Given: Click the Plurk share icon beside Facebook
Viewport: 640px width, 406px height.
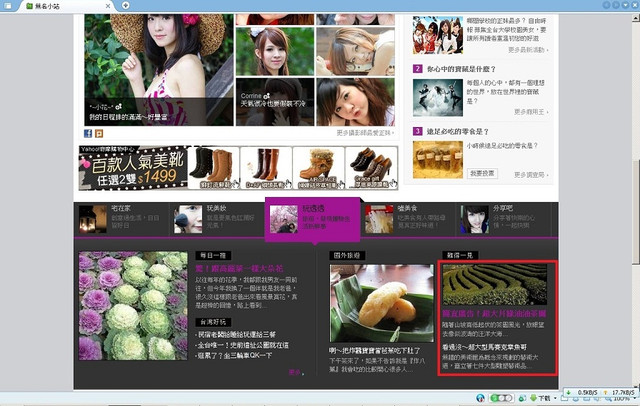Looking at the screenshot, I should (x=99, y=133).
